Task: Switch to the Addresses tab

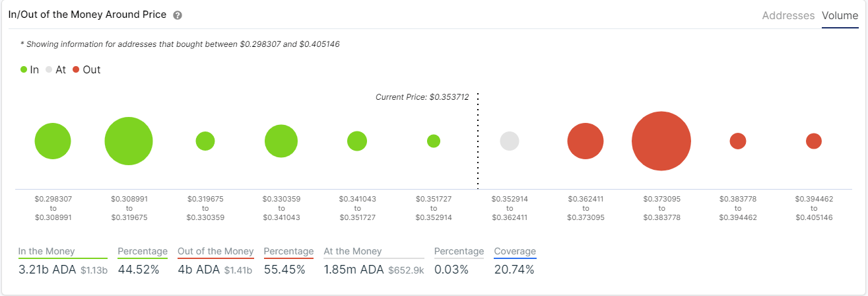Action: (788, 15)
